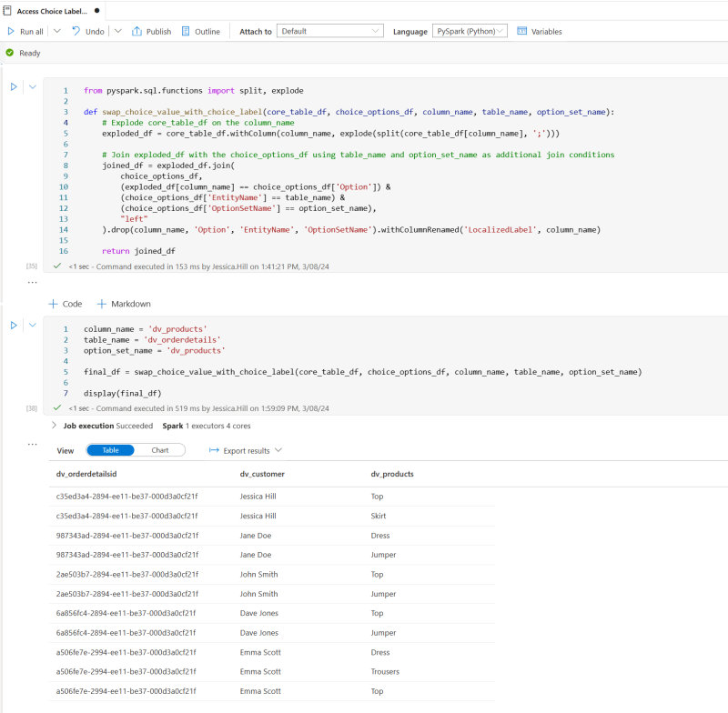Expand the Undo dropdown chevron
This screenshot has width=728, height=713.
point(118,31)
